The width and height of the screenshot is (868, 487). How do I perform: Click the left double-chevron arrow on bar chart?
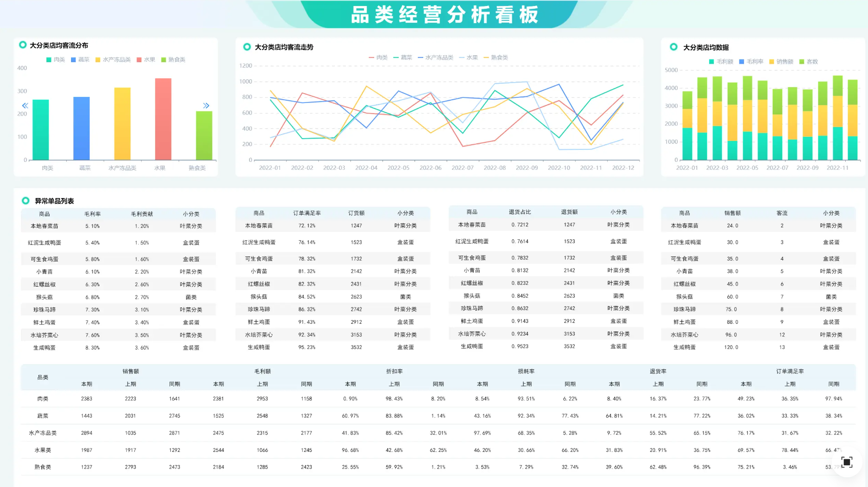(x=25, y=106)
